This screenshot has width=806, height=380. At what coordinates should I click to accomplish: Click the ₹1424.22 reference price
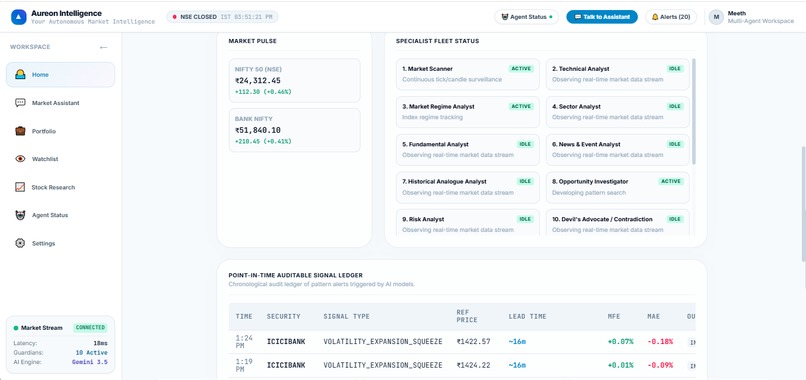(474, 365)
